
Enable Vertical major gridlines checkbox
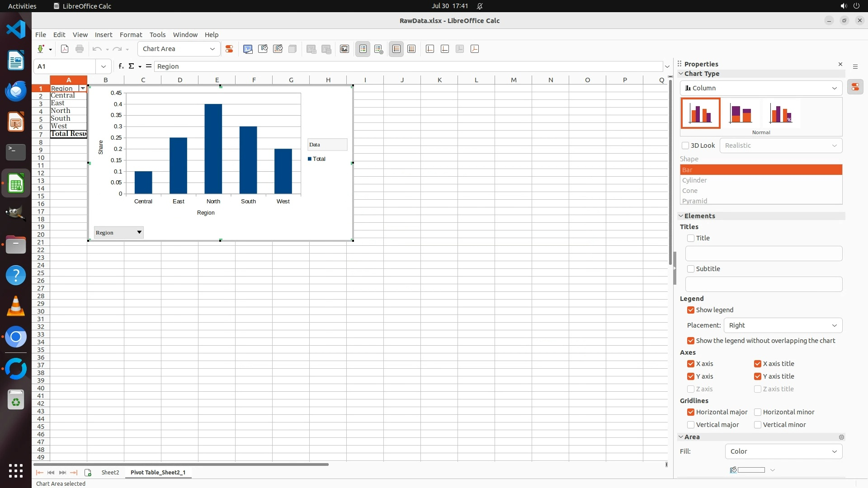tap(691, 425)
